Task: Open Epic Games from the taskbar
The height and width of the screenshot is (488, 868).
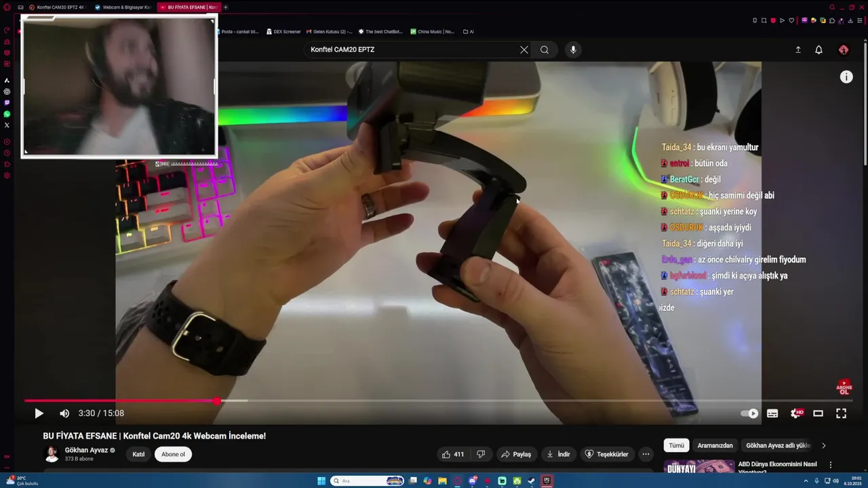Action: 547,481
